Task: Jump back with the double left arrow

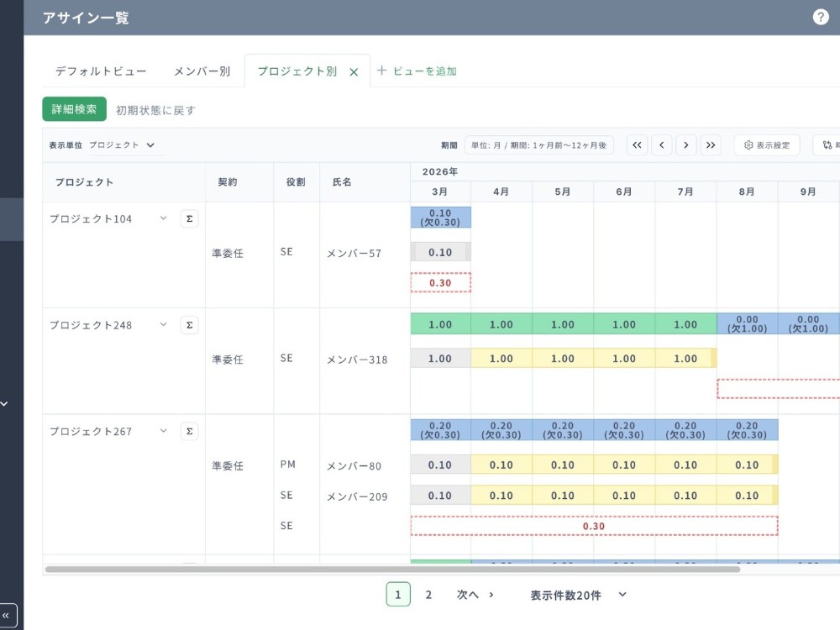Action: point(637,145)
